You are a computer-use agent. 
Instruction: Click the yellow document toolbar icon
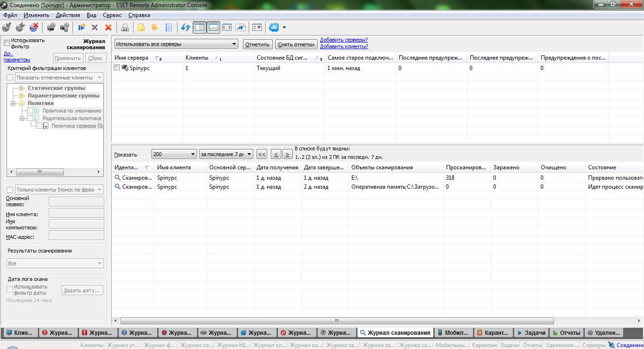pos(141,27)
